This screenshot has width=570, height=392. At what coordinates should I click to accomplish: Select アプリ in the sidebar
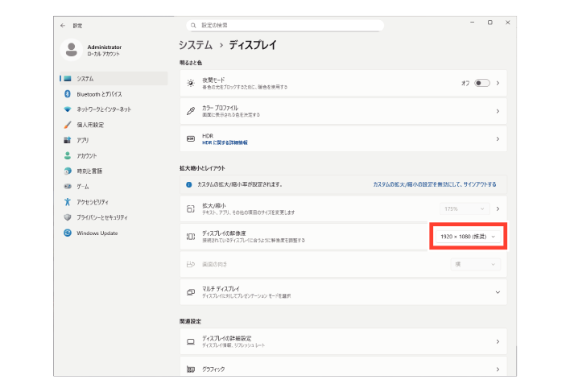click(x=82, y=140)
